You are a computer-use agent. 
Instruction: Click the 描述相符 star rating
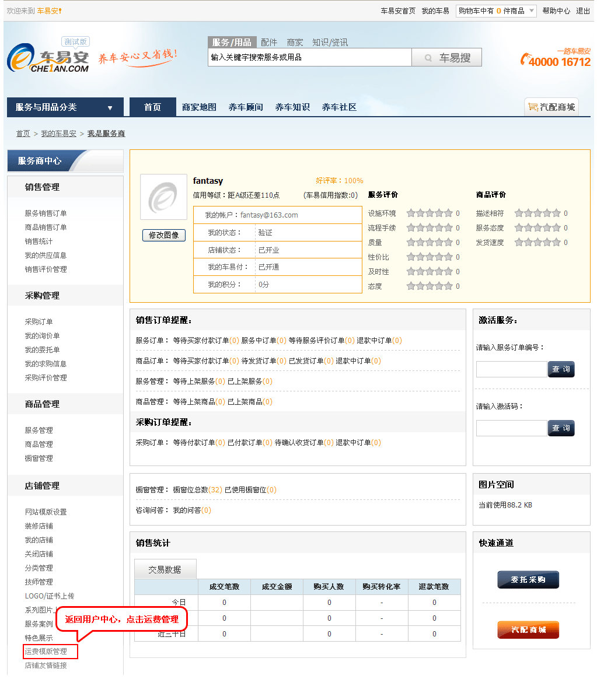(x=537, y=213)
